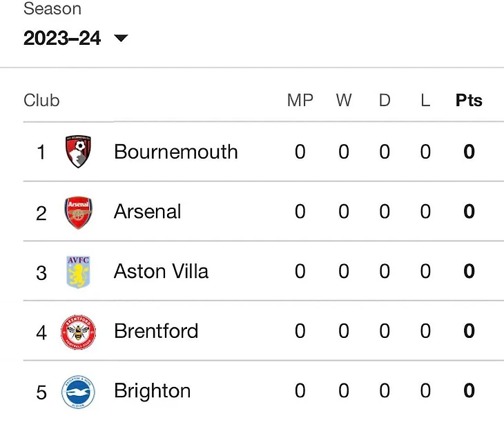The height and width of the screenshot is (429, 504).
Task: Click the Brighton seagull crest icon
Action: point(78,392)
